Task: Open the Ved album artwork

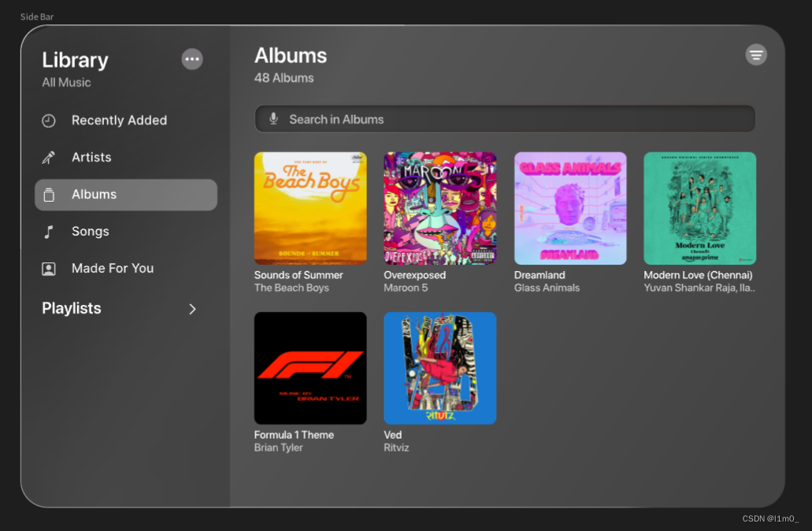Action: (439, 369)
